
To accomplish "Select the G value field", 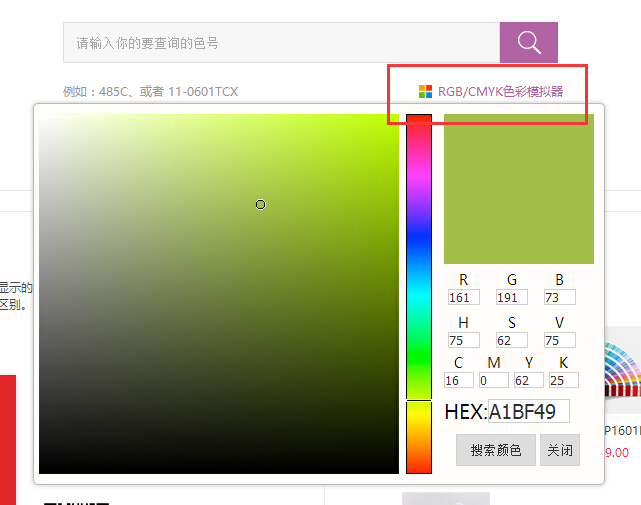I will pyautogui.click(x=512, y=297).
